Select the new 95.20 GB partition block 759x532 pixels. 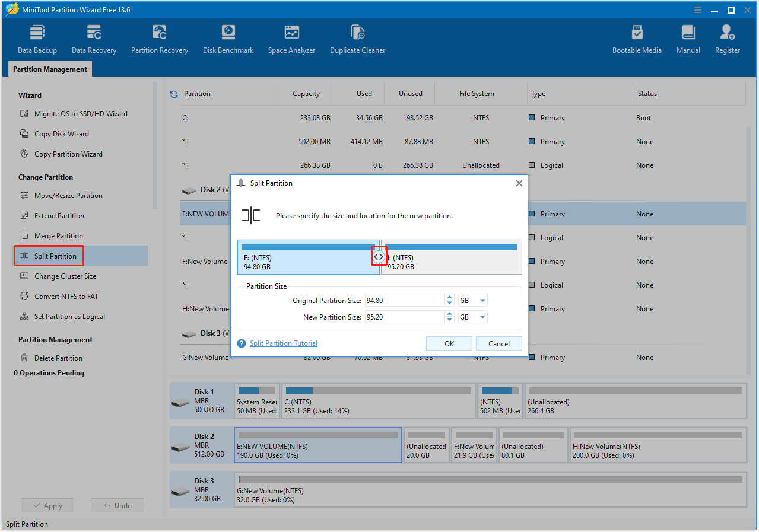pyautogui.click(x=452, y=257)
